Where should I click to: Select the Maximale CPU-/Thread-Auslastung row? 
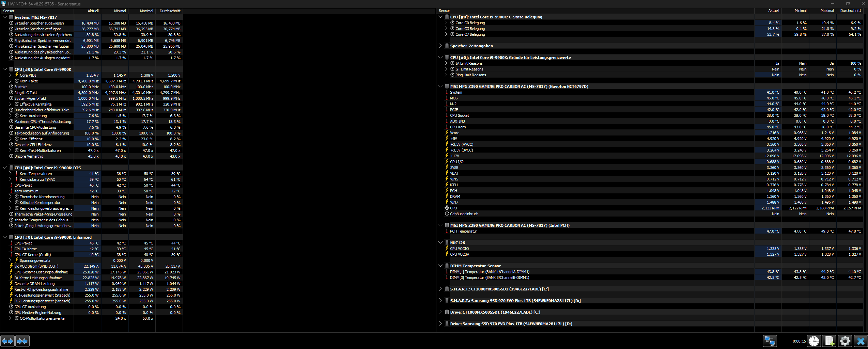[x=91, y=122]
